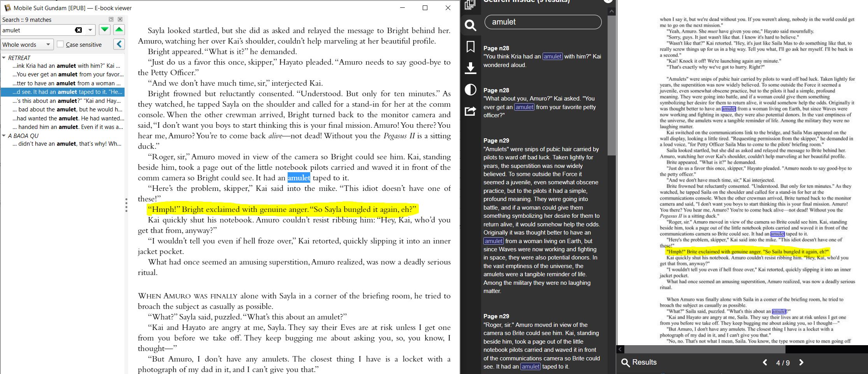This screenshot has width=868, height=374.
Task: Open the bookmarks icon in dark sidebar
Action: pyautogui.click(x=471, y=47)
